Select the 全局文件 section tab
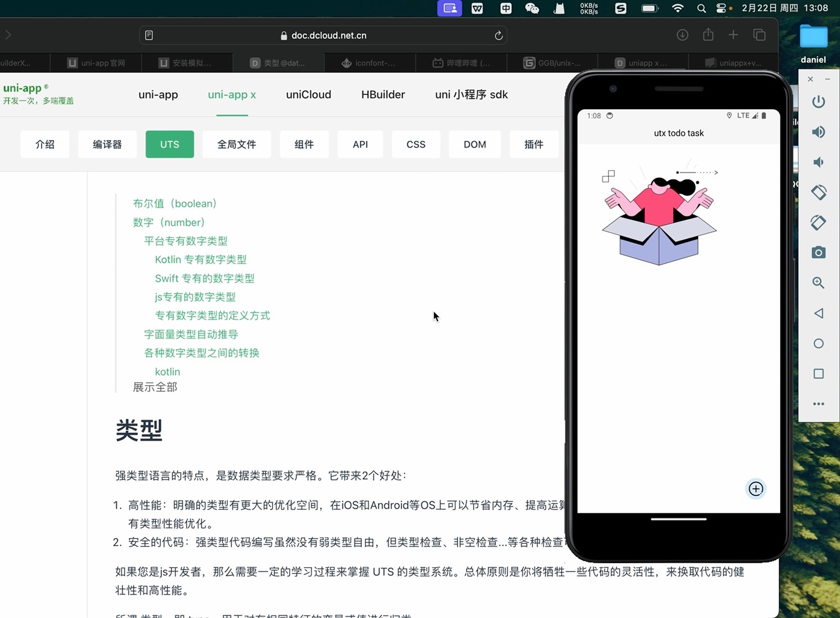Viewport: 840px width, 618px height. tap(236, 144)
